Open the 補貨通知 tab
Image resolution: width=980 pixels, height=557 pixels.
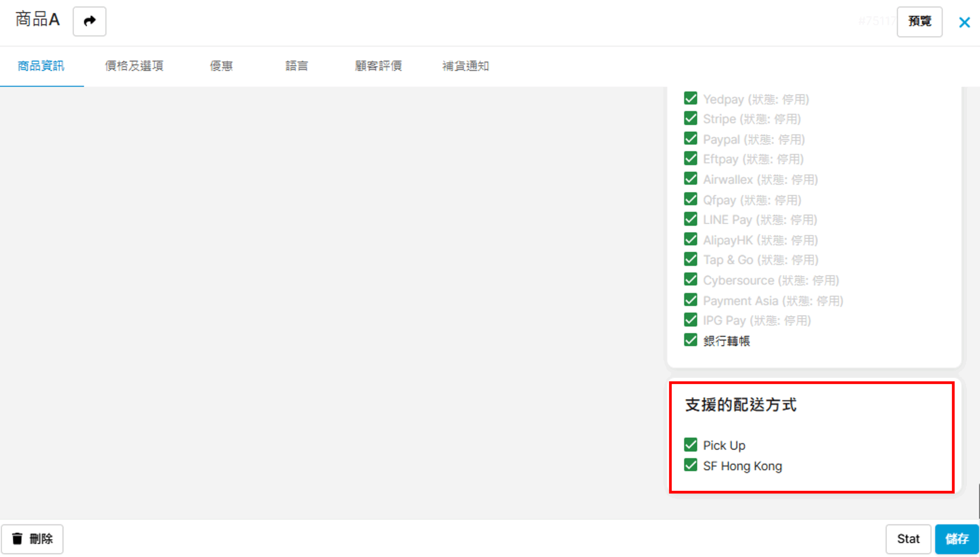[x=465, y=66]
